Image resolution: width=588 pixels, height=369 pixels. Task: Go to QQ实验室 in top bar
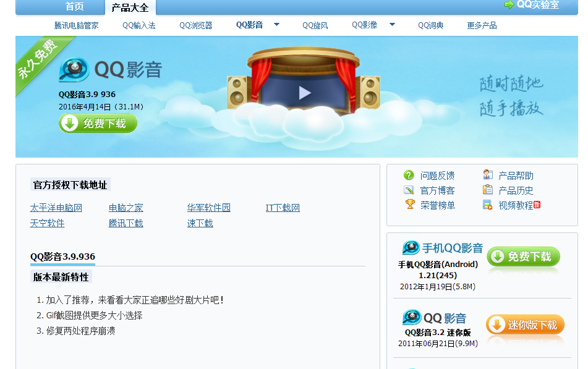532,5
